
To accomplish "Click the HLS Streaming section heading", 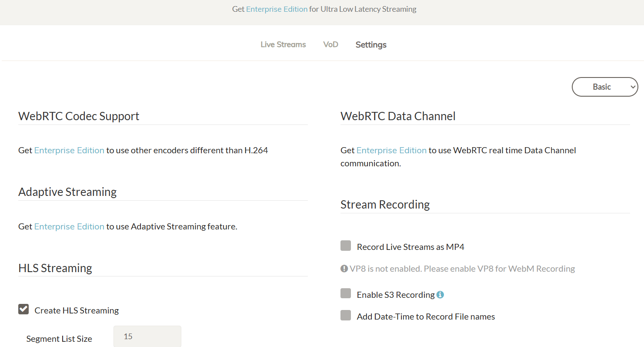I will click(55, 268).
